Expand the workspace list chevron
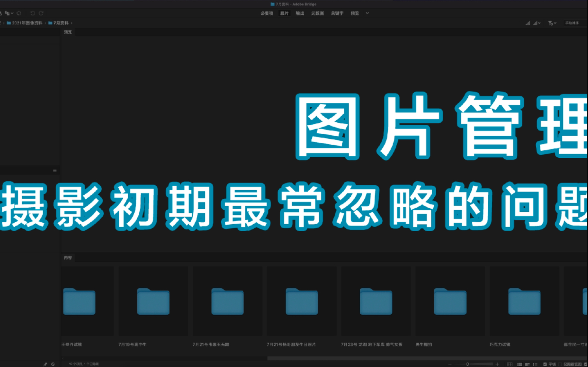The width and height of the screenshot is (588, 367). tap(367, 13)
